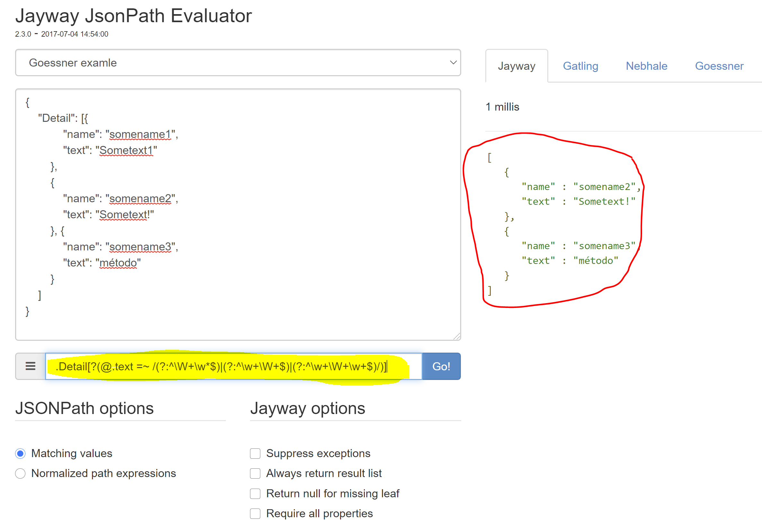Image resolution: width=762 pixels, height=532 pixels.
Task: Click the "1 millis" timing text
Action: 502,107
